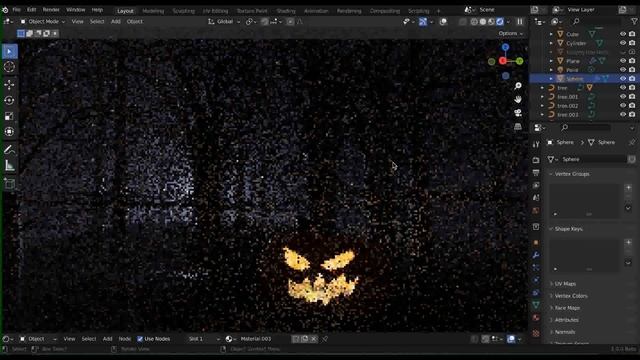Expand the Cube item in the outliner
The height and width of the screenshot is (360, 640).
(x=551, y=34)
